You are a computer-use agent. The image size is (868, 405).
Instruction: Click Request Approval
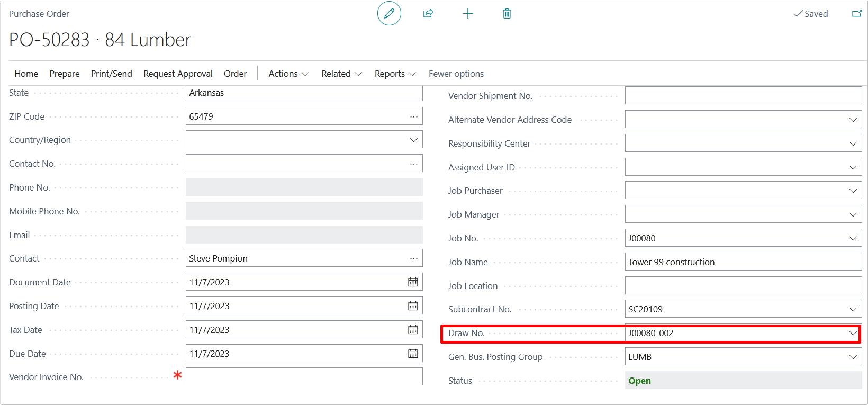pos(178,74)
